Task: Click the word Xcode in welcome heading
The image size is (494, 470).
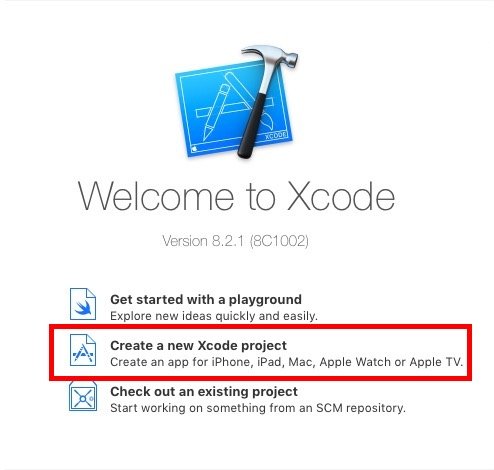Action: (x=341, y=196)
